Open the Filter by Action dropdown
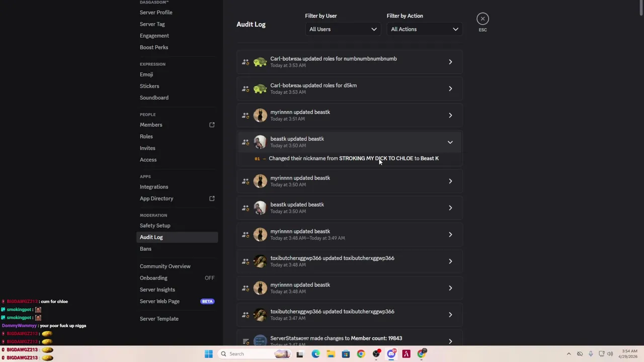 click(x=424, y=29)
